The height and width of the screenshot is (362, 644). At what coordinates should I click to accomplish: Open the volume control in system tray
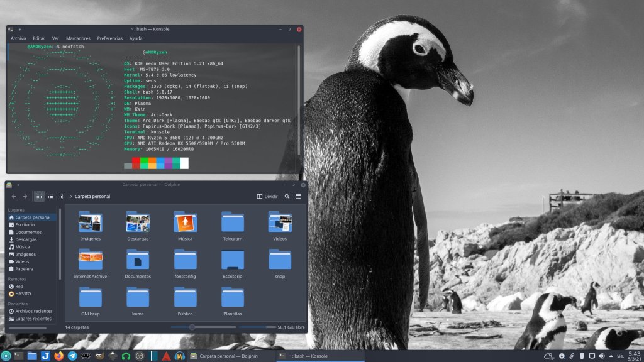602,356
